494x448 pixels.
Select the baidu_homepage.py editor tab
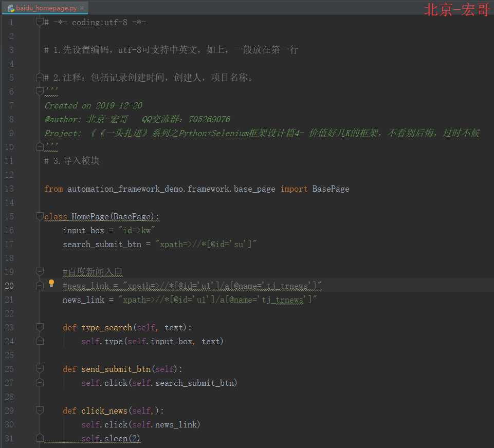[45, 8]
